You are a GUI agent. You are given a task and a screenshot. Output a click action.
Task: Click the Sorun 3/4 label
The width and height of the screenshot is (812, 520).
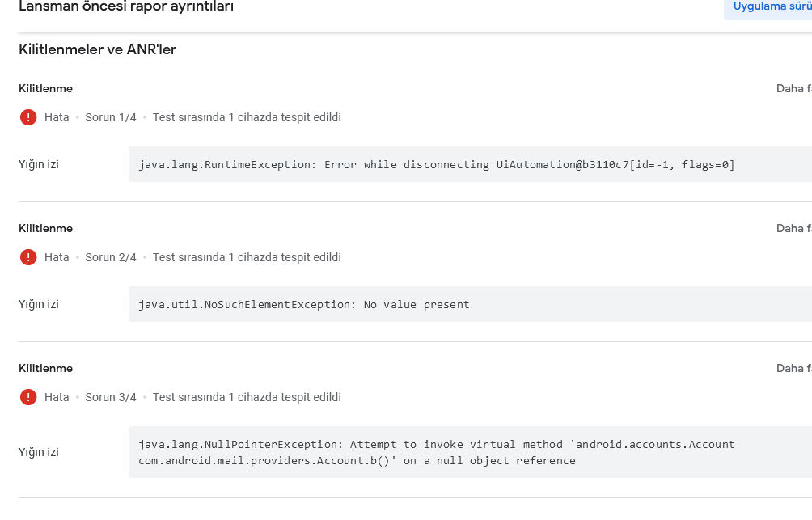coord(111,397)
